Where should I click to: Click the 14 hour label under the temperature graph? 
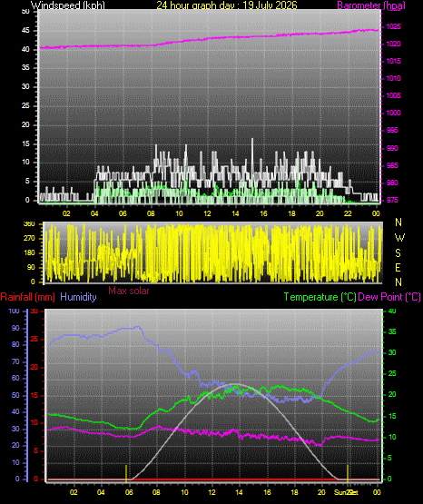tap(239, 492)
